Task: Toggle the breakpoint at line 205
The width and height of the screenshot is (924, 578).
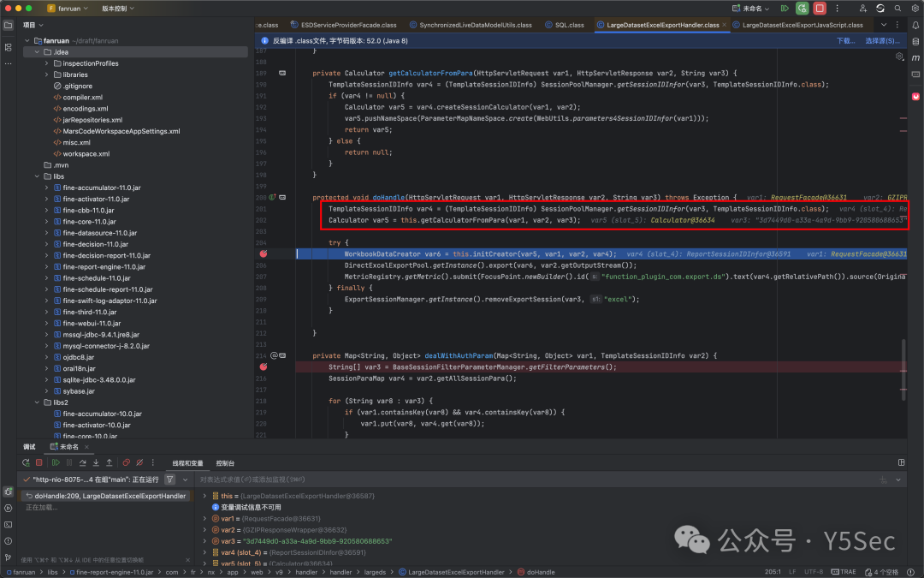Action: coord(264,253)
